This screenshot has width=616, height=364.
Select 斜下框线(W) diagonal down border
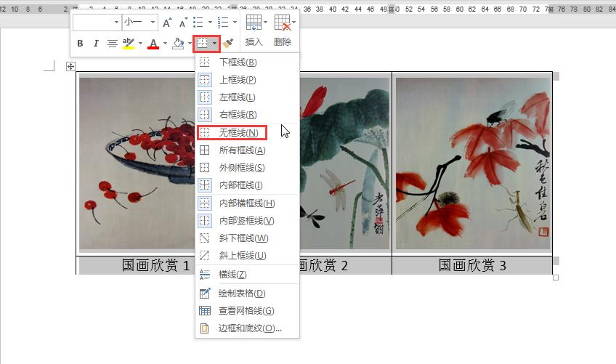click(247, 238)
